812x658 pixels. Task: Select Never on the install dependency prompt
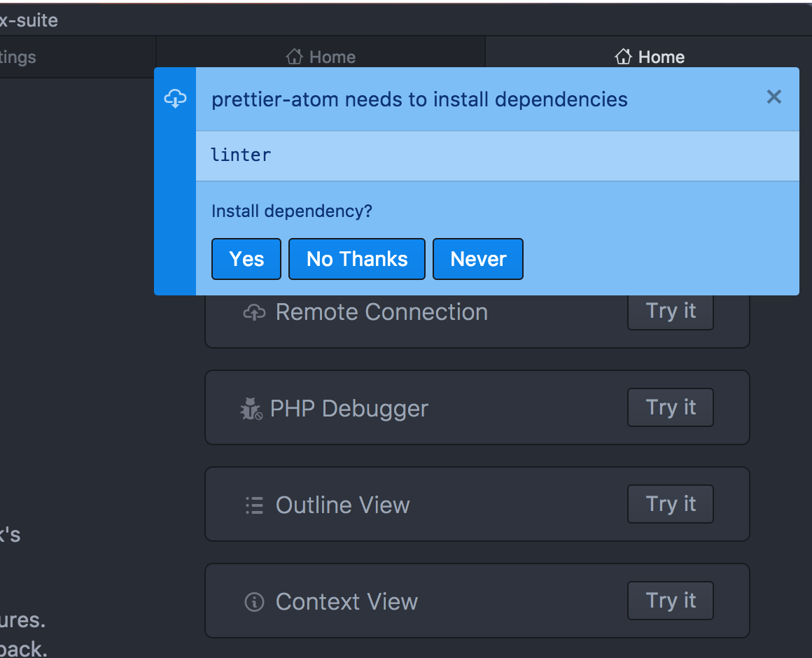(478, 259)
